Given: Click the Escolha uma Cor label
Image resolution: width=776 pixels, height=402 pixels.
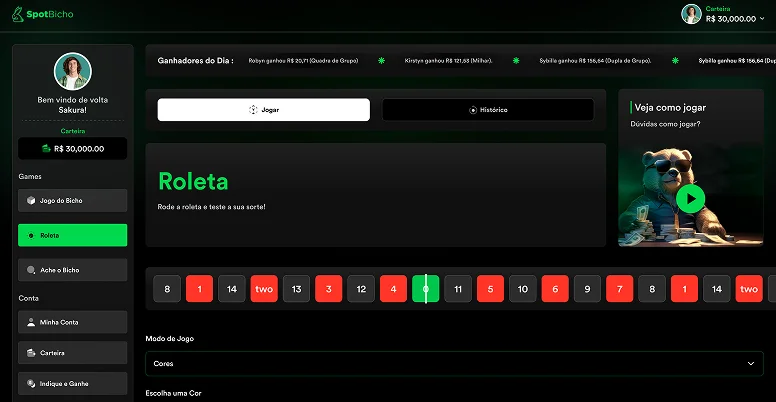Looking at the screenshot, I should [x=173, y=394].
